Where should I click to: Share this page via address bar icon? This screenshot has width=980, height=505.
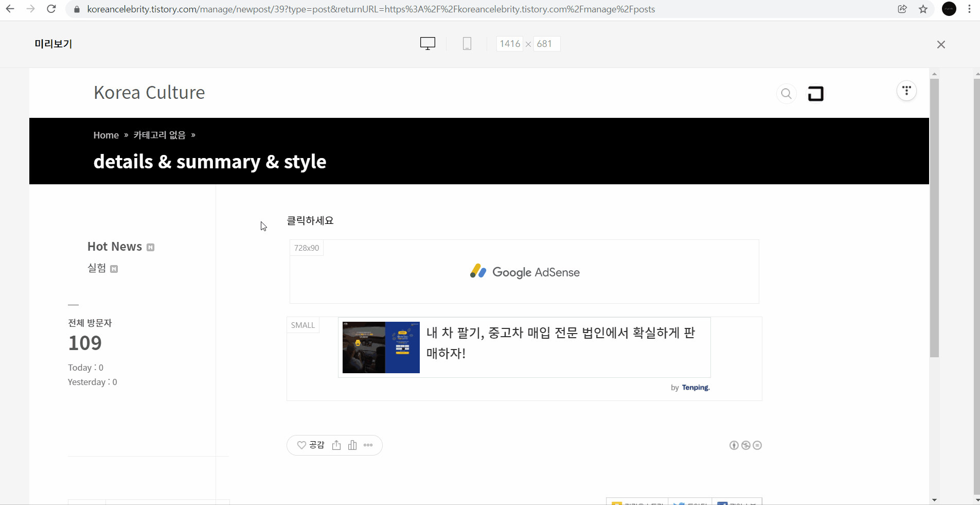coord(902,9)
